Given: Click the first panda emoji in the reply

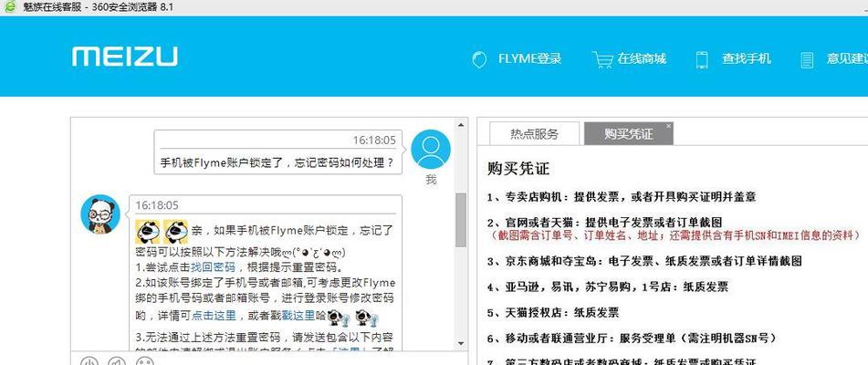Looking at the screenshot, I should [147, 232].
